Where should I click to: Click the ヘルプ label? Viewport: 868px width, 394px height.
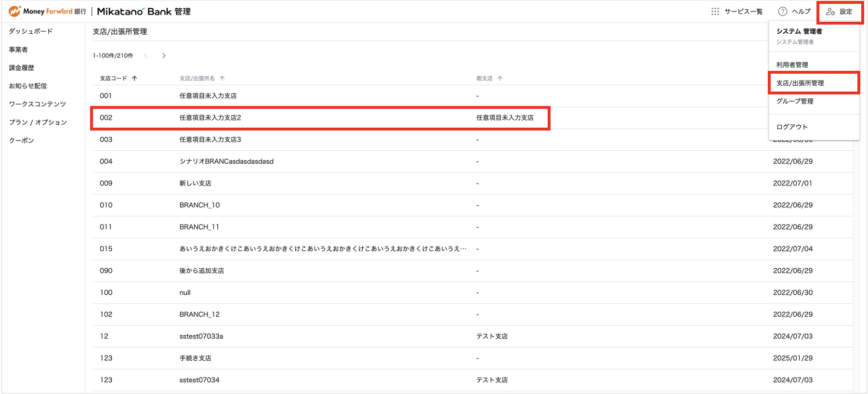(802, 12)
